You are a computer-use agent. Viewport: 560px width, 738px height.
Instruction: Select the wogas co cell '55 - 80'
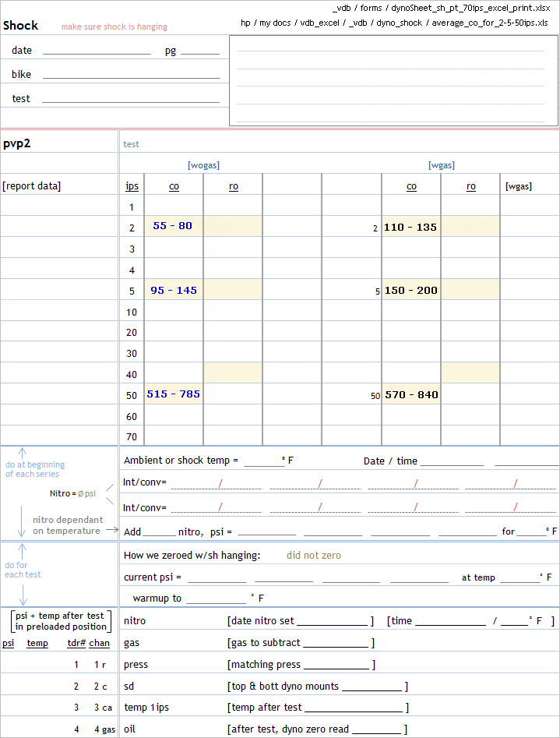point(173,227)
